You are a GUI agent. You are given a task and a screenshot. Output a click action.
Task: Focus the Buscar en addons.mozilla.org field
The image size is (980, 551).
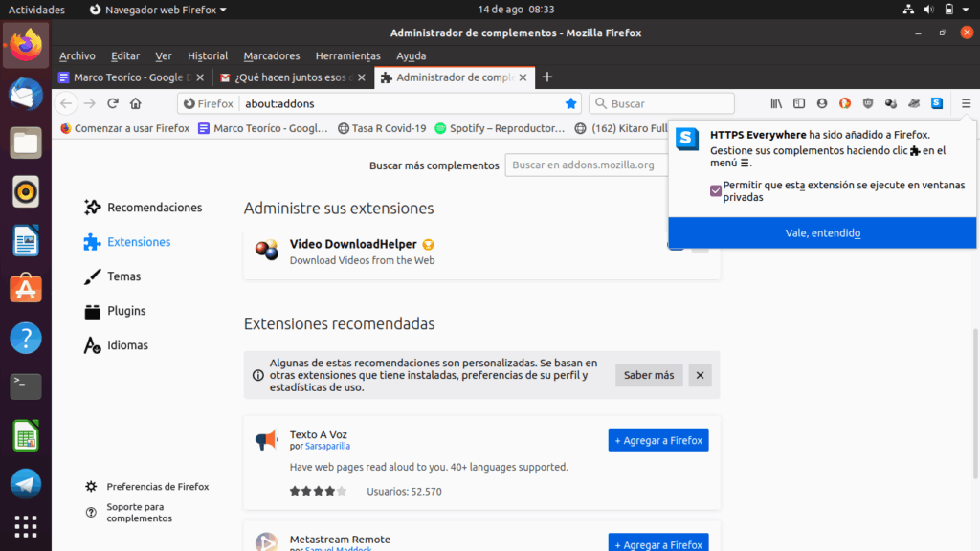(x=587, y=165)
